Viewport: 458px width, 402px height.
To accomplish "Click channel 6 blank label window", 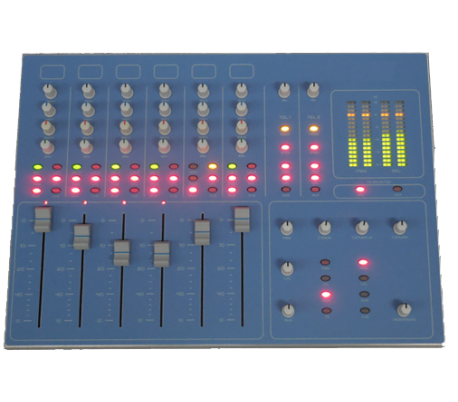I will tap(242, 71).
